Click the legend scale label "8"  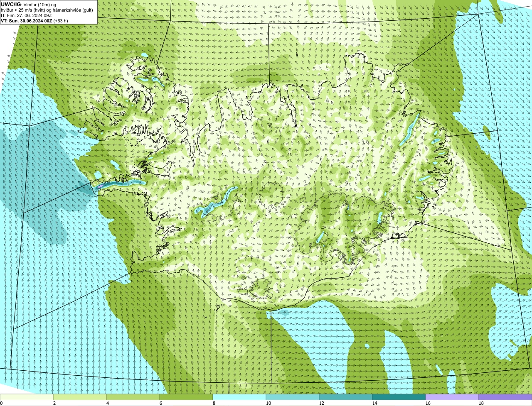coord(214,403)
